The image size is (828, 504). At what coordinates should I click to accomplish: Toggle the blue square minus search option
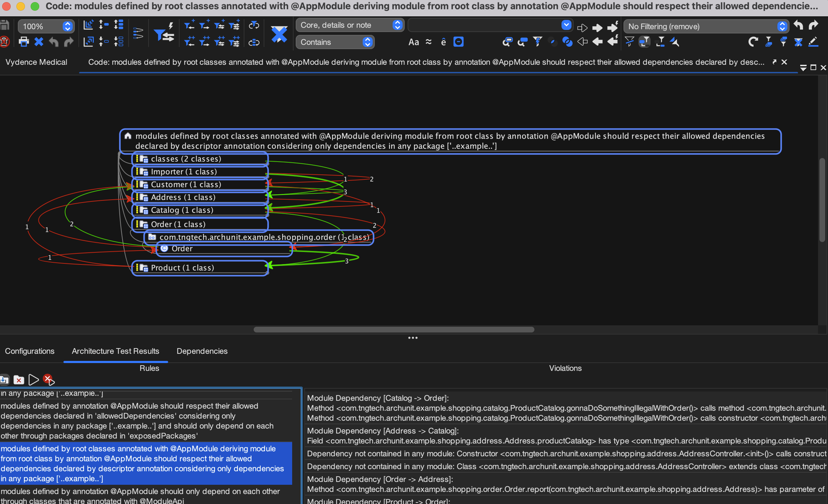click(458, 42)
